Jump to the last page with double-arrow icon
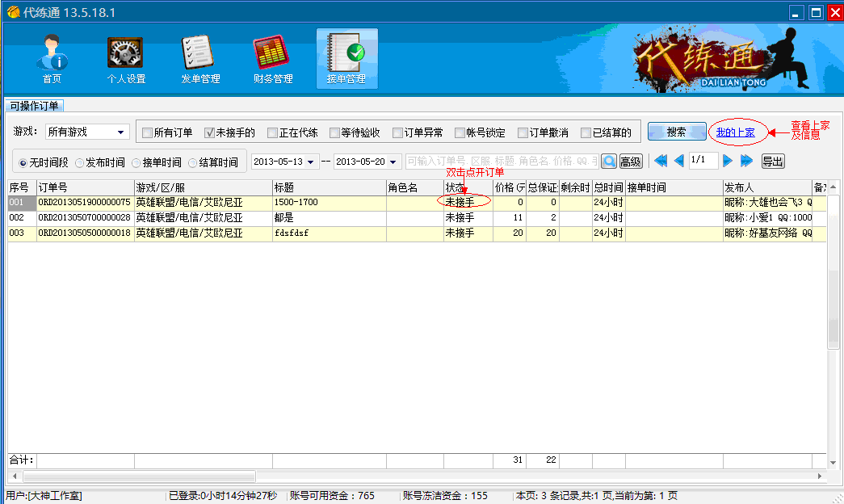Viewport: 844px width, 504px height. (x=747, y=161)
